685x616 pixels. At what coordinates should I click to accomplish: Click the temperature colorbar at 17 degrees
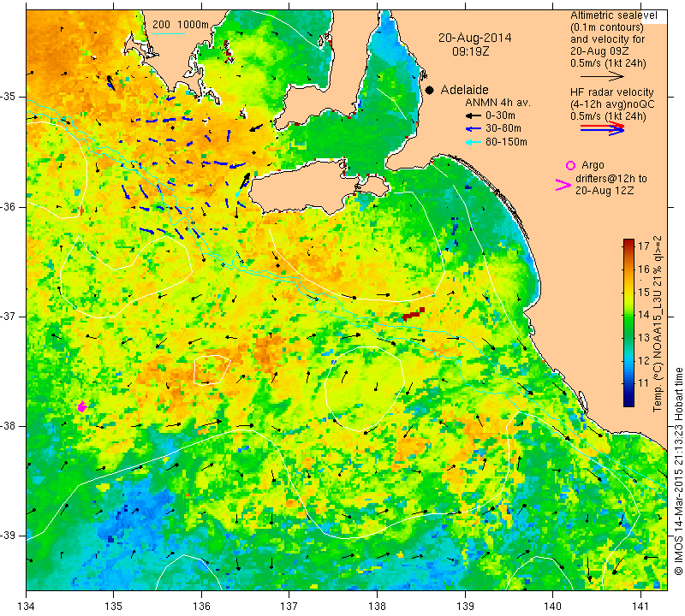click(x=628, y=246)
